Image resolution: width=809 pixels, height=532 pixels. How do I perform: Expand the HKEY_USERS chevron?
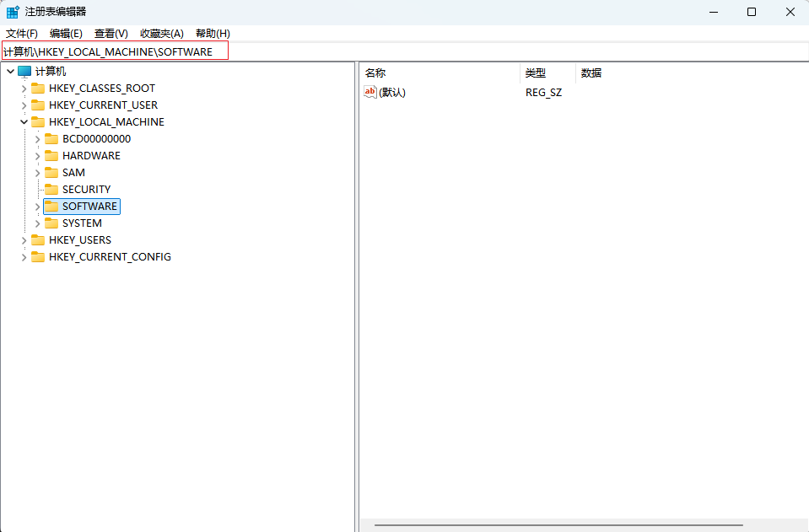pyautogui.click(x=24, y=240)
